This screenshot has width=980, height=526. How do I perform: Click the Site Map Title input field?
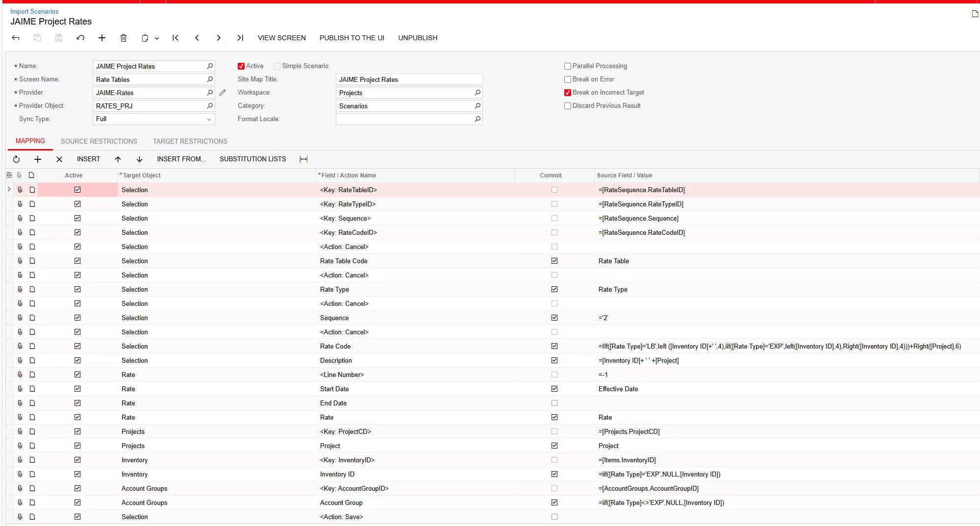point(409,79)
